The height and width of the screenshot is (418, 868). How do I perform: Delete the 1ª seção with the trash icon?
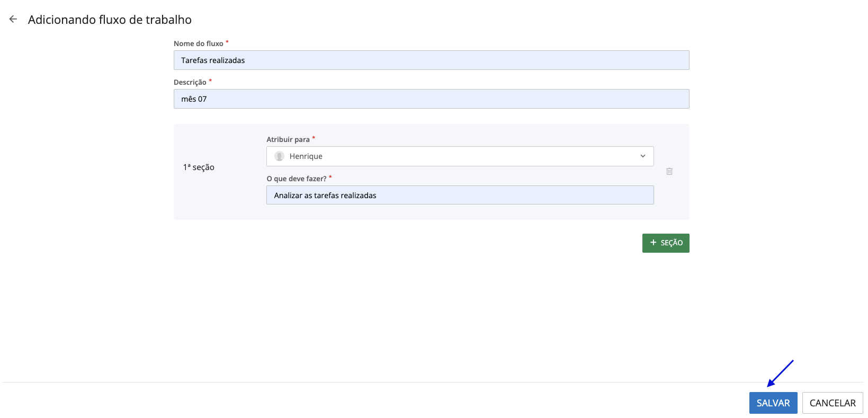pos(669,171)
